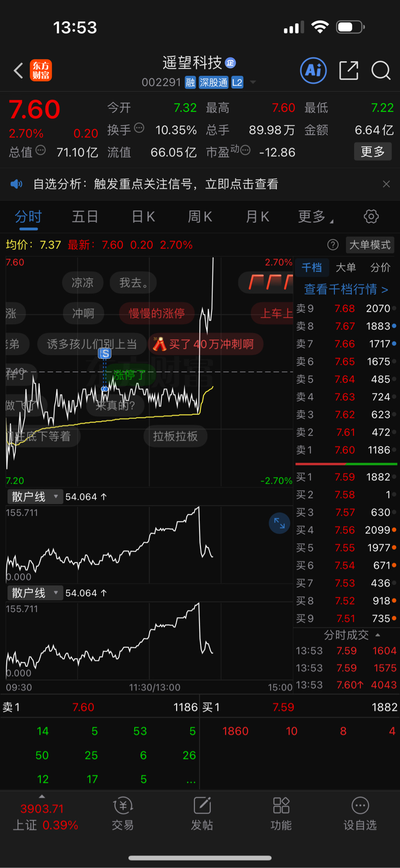Open the Ai assistant icon
400x868 pixels.
click(x=314, y=70)
